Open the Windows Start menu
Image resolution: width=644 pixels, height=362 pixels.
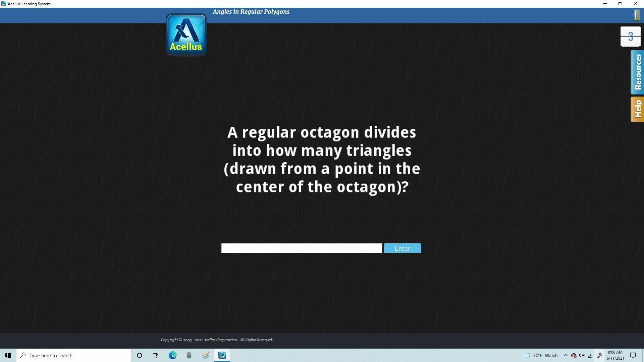8,355
